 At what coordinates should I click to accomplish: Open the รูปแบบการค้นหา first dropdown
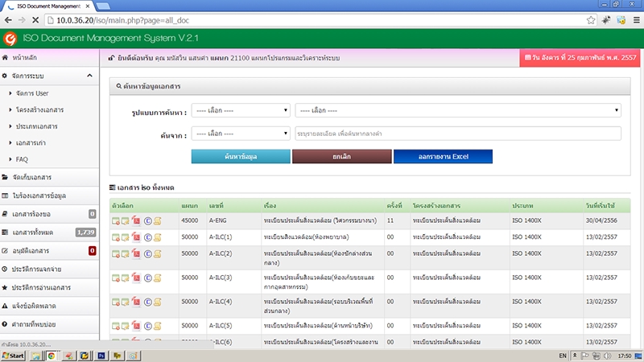point(241,110)
